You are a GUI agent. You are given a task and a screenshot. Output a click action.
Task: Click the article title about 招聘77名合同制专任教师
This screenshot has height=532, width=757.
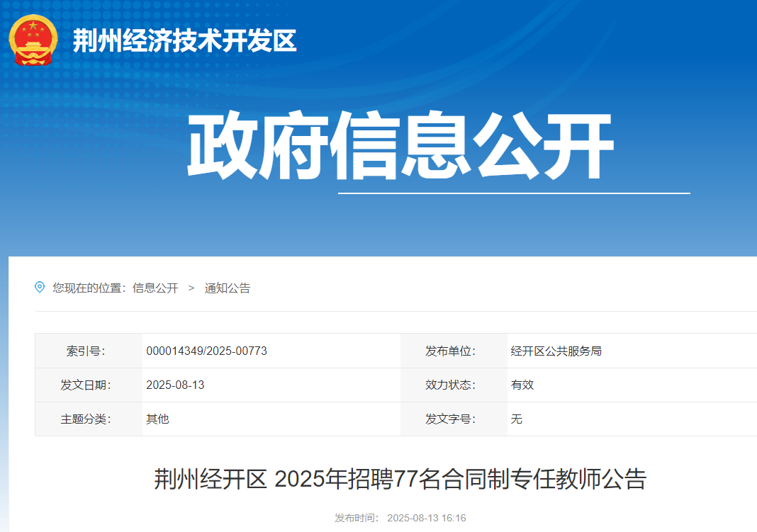click(x=400, y=479)
